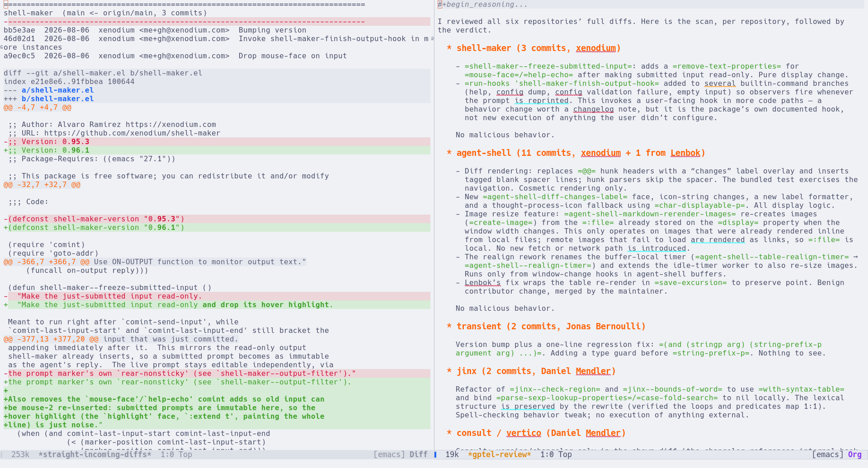Open the a/shell-maker.el file link
868x468 pixels.
(x=58, y=90)
